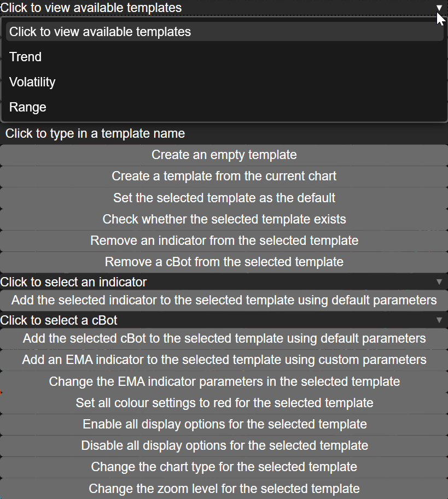Select the Trend template option
Screen dimensions: 448x499
[x=25, y=57]
